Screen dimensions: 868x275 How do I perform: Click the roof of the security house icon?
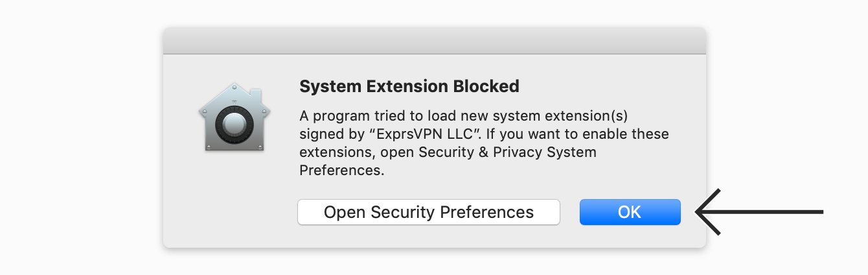pos(232,95)
